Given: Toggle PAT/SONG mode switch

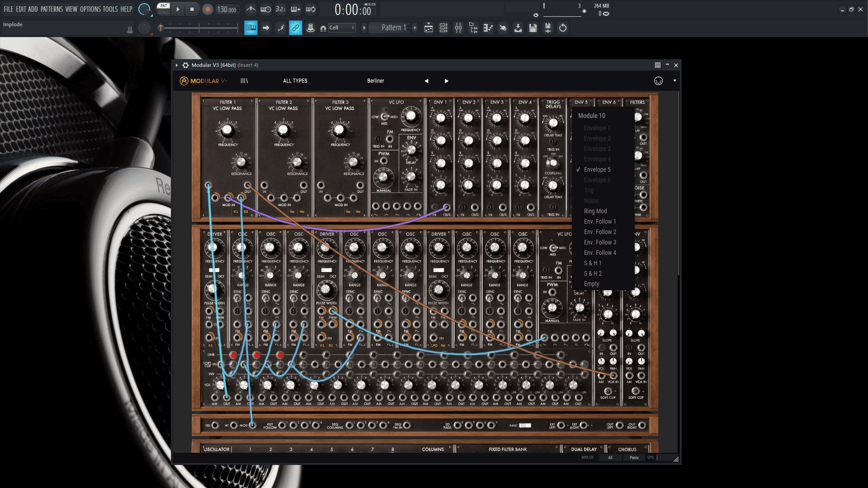Looking at the screenshot, I should [163, 9].
